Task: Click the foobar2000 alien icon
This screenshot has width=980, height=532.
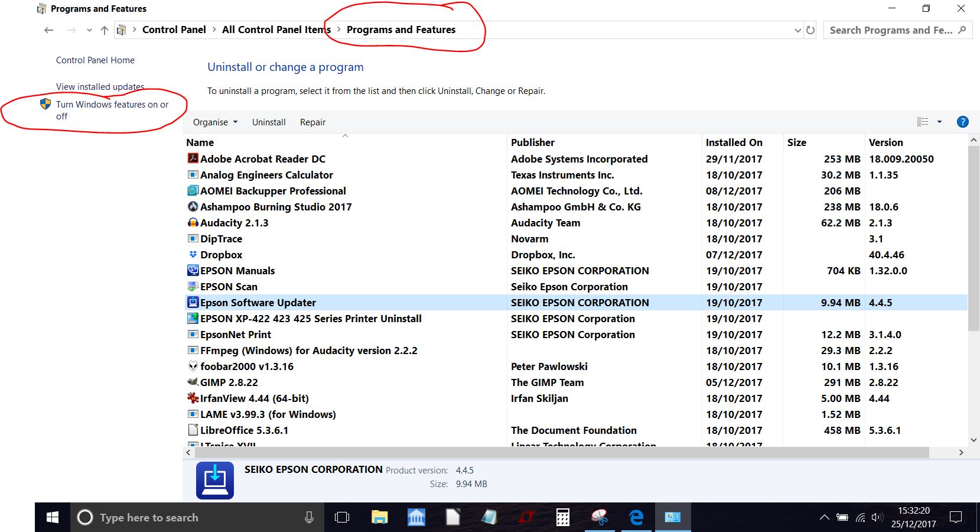Action: [193, 366]
